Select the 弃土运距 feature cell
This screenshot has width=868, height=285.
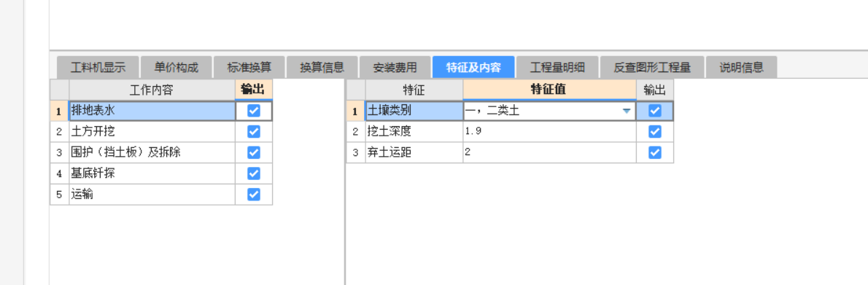(414, 153)
